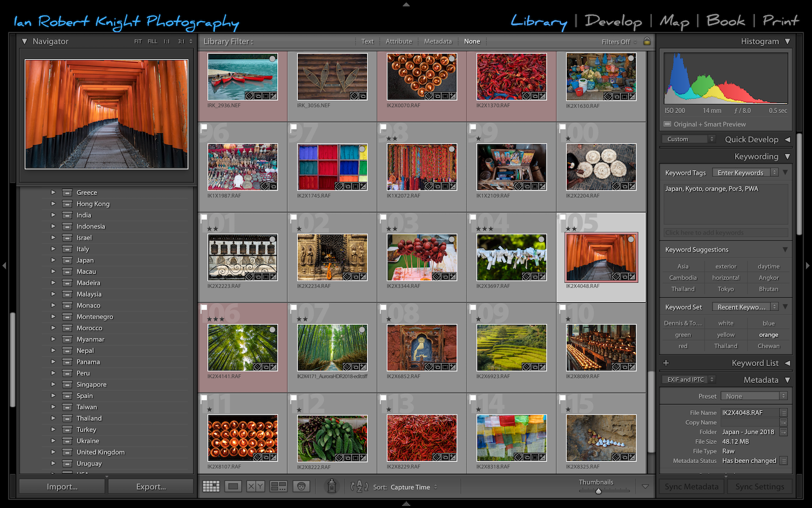The image size is (812, 508).
Task: Select the Painter spray can tool
Action: point(332,486)
